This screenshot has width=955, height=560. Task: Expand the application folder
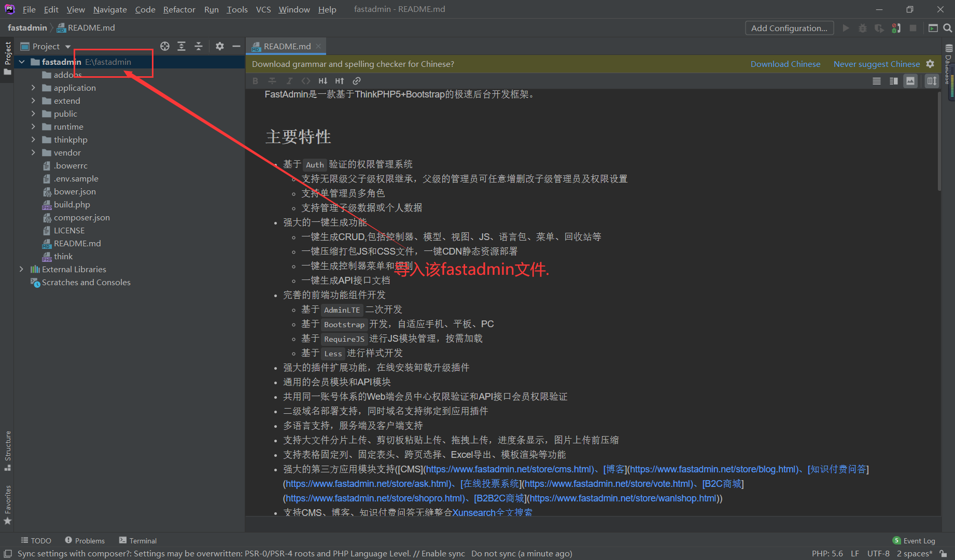tap(33, 88)
